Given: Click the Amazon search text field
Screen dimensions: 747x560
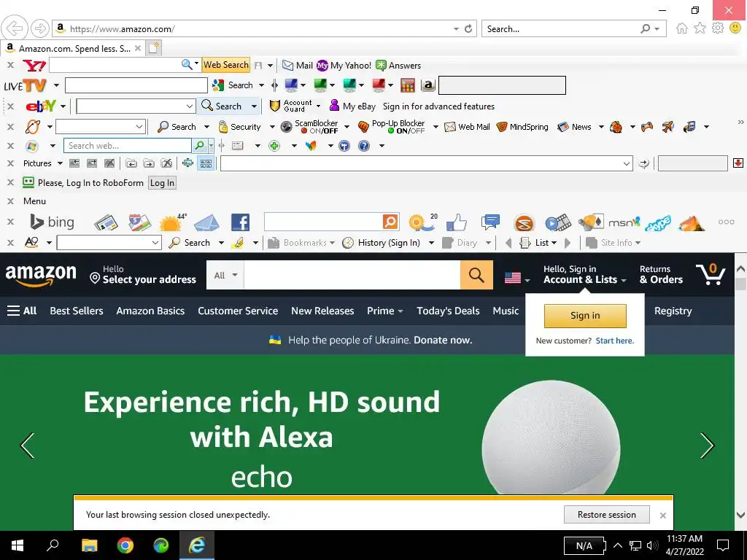Looking at the screenshot, I should (x=352, y=275).
